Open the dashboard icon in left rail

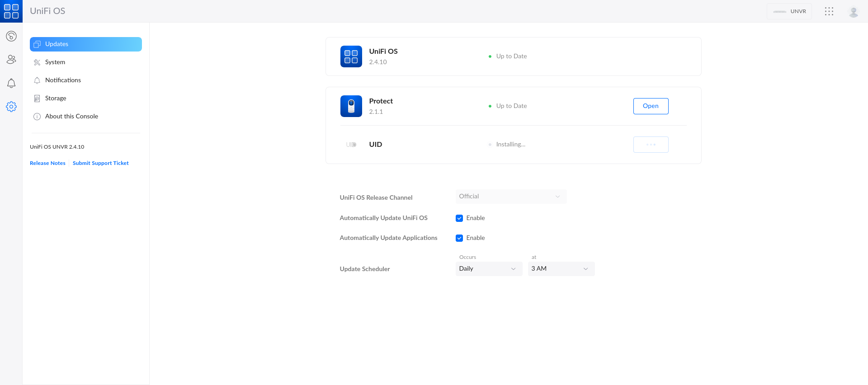(11, 36)
